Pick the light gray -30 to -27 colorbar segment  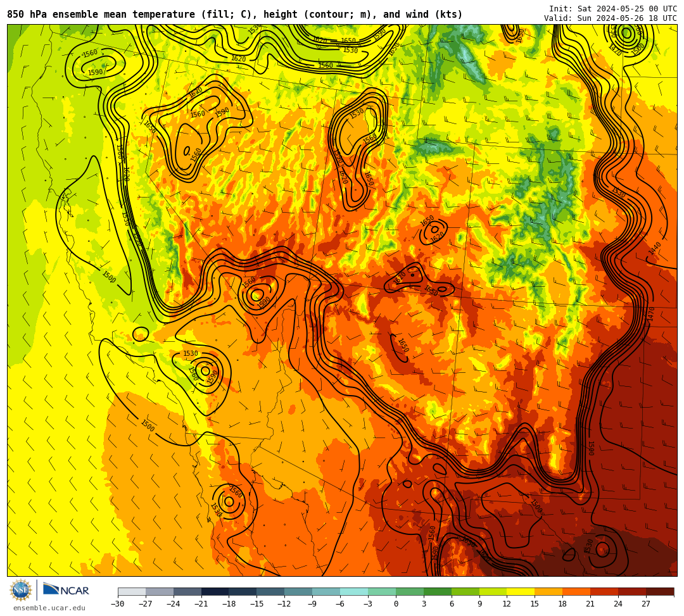[x=132, y=592]
